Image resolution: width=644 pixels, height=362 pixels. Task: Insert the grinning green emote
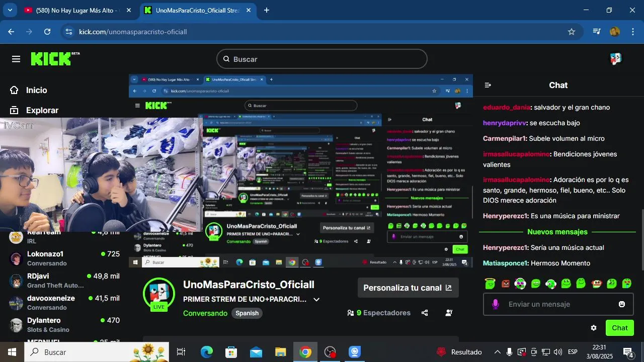536,284
